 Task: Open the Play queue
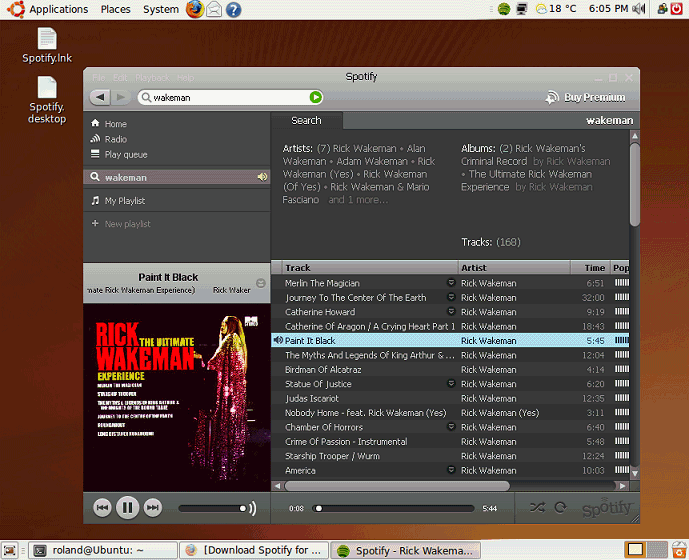click(x=126, y=154)
